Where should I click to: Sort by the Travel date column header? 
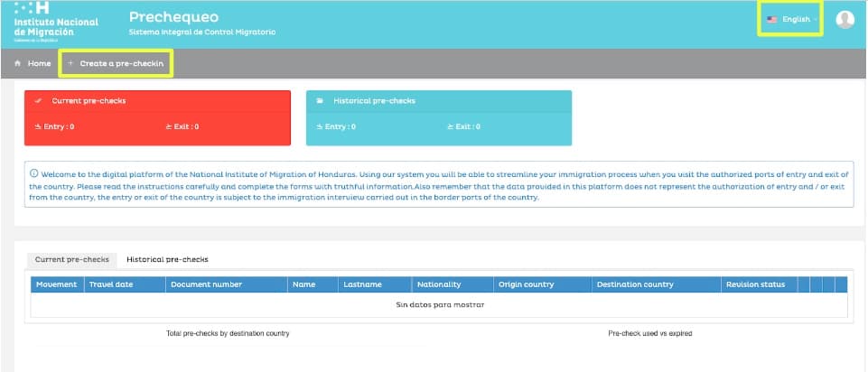point(110,284)
